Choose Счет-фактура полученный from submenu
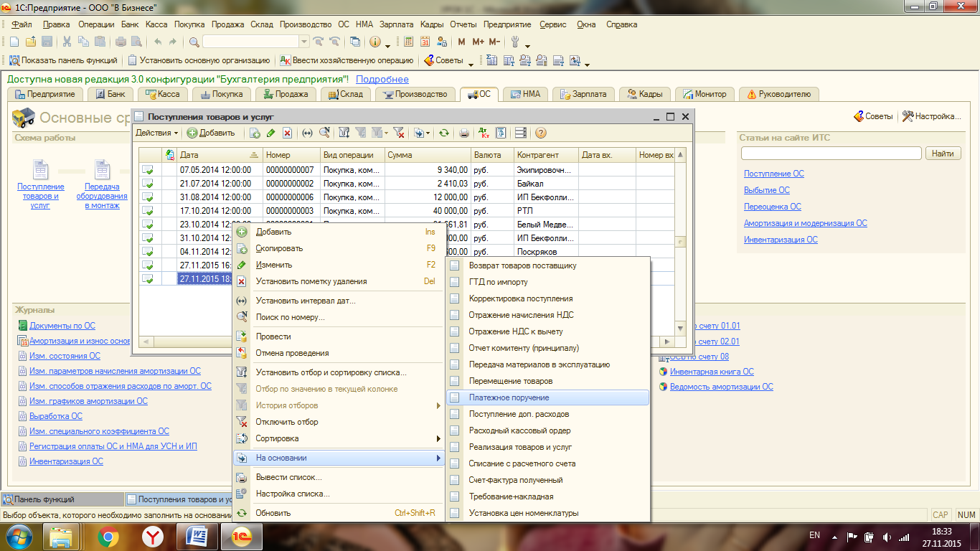Screen dimensions: 980x551 point(547,480)
